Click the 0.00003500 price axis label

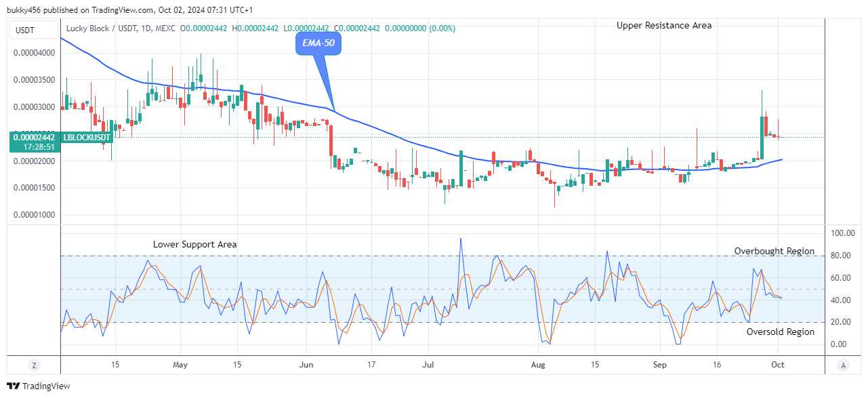pyautogui.click(x=33, y=80)
